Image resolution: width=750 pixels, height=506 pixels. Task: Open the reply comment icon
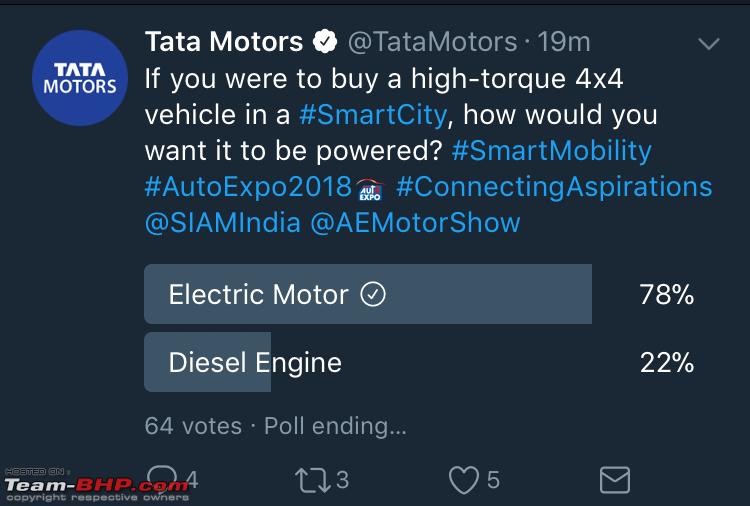162,479
